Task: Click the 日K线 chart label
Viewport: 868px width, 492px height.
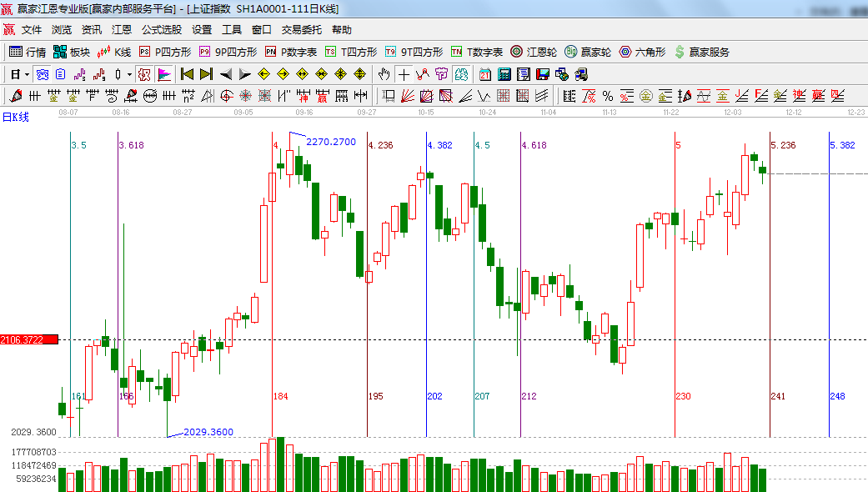Action: 16,117
